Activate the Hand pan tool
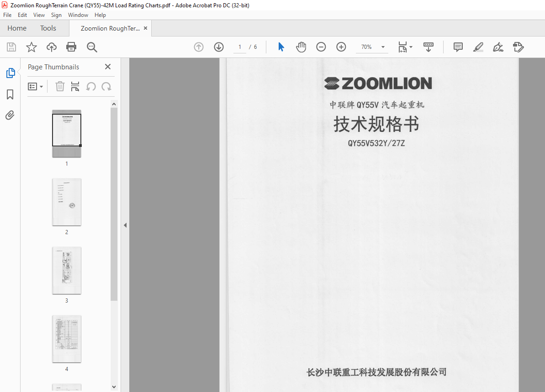545x392 pixels. pos(301,47)
